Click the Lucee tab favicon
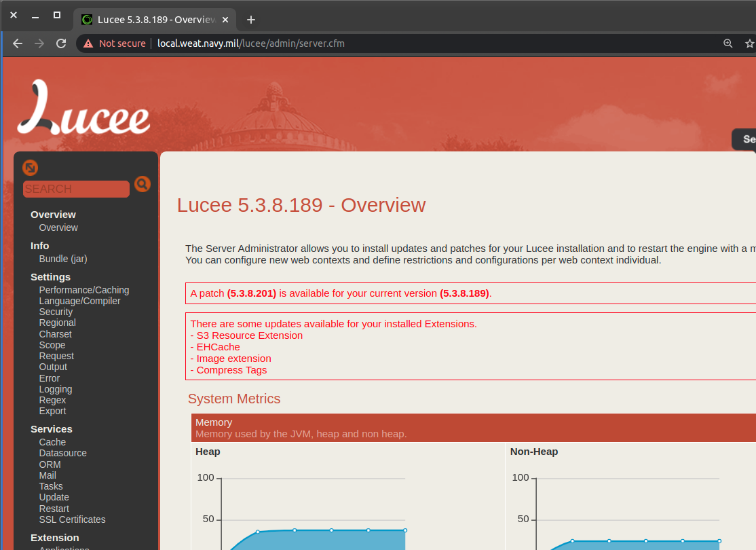 (x=87, y=20)
